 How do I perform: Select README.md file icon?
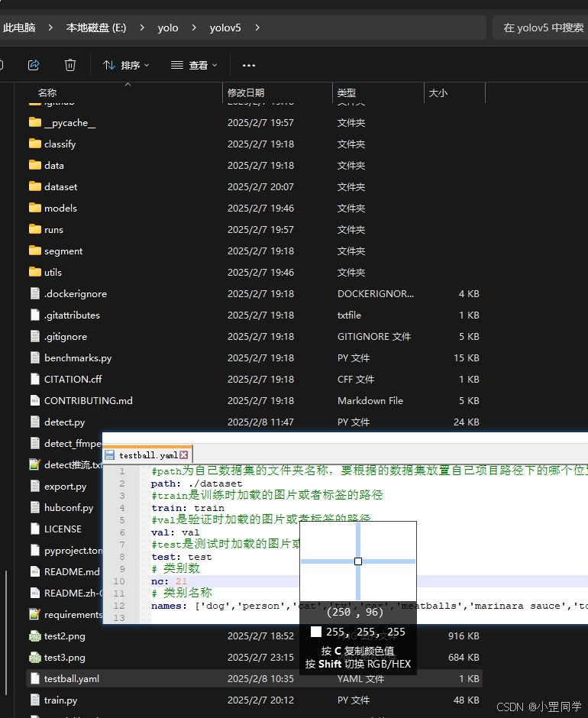click(35, 571)
